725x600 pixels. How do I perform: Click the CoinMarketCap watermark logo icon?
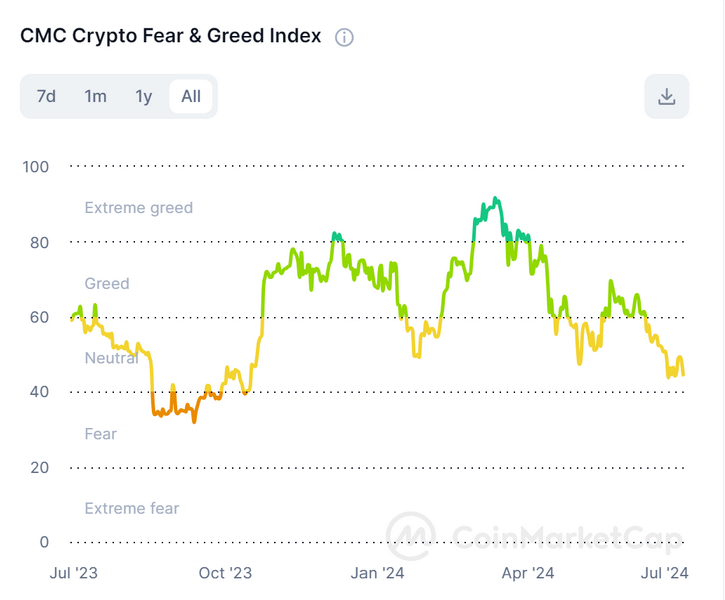point(410,537)
